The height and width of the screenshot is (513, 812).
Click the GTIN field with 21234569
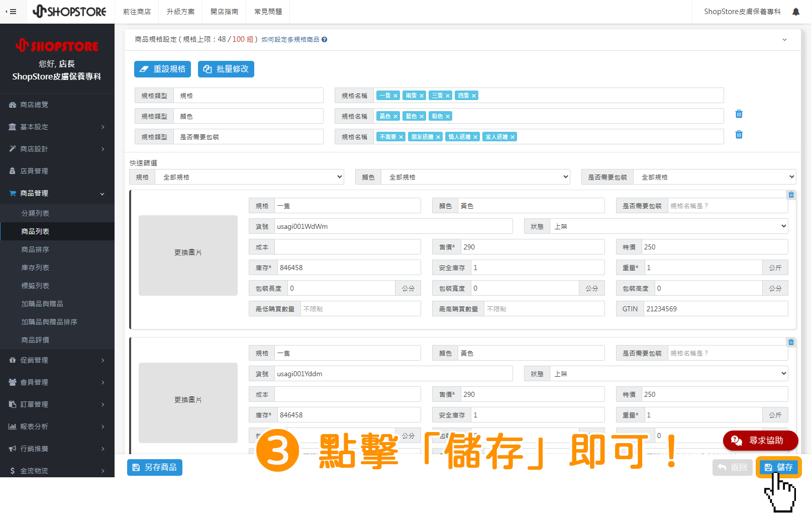coord(716,309)
